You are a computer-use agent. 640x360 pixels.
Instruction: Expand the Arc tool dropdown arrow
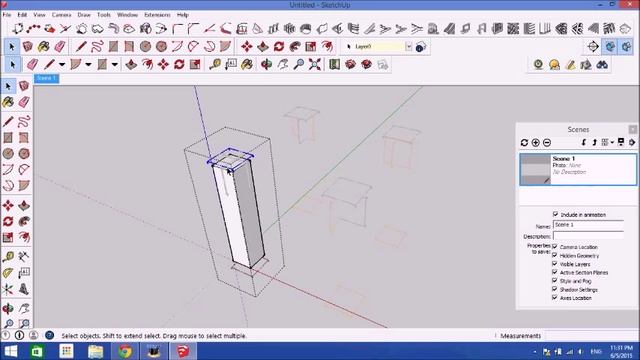click(88, 64)
